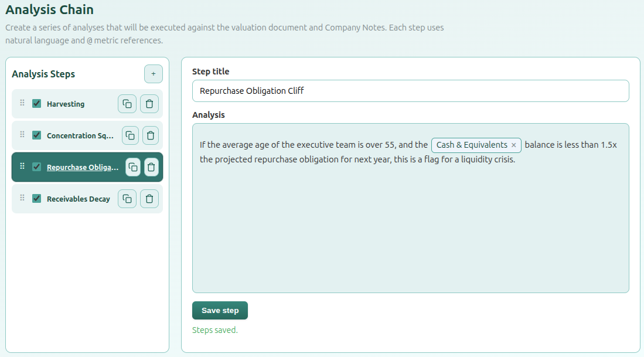Click inside the Analysis text area
Viewport: 644px width, 357px height.
[x=410, y=208]
